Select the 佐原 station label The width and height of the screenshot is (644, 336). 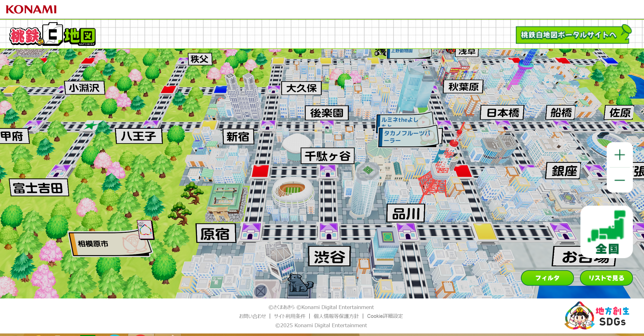point(620,112)
